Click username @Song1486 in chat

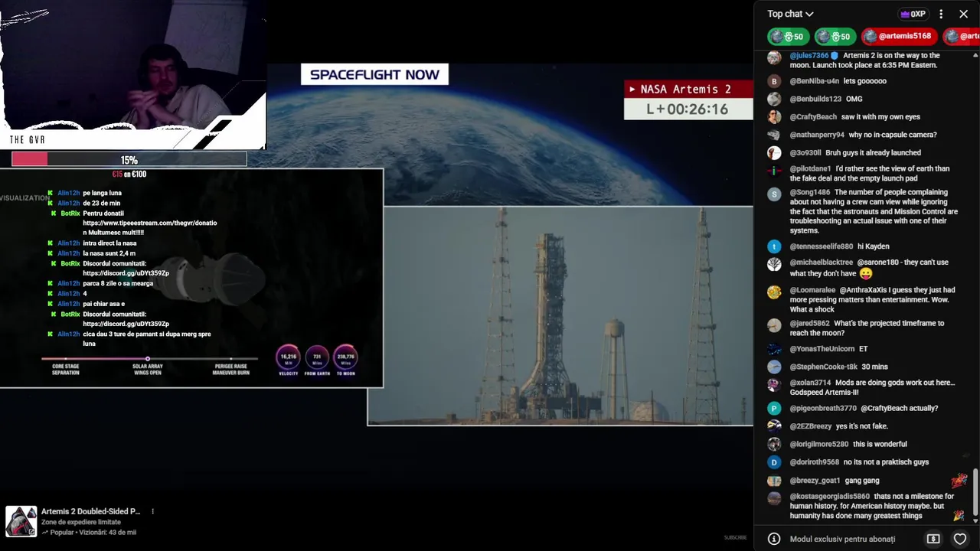tap(810, 193)
